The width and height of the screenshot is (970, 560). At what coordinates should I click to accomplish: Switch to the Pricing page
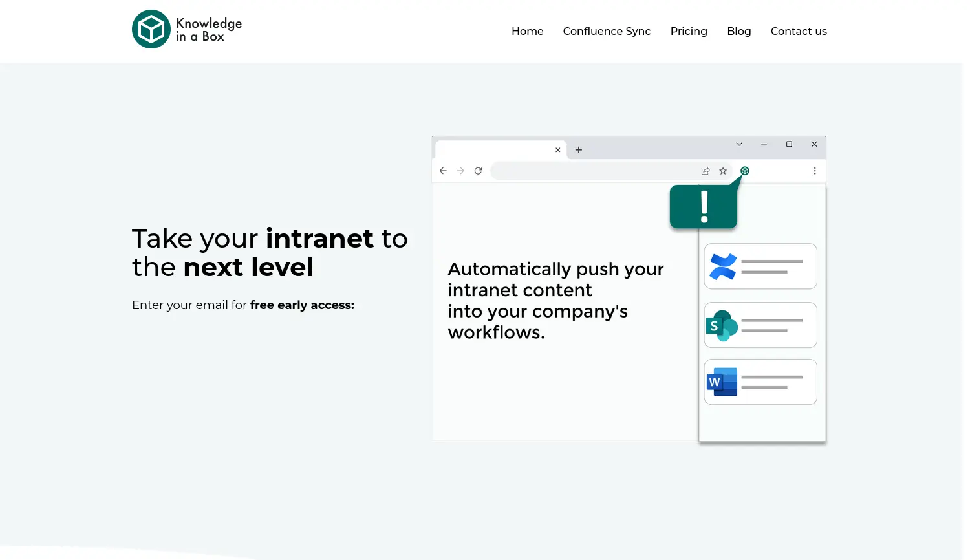tap(689, 31)
